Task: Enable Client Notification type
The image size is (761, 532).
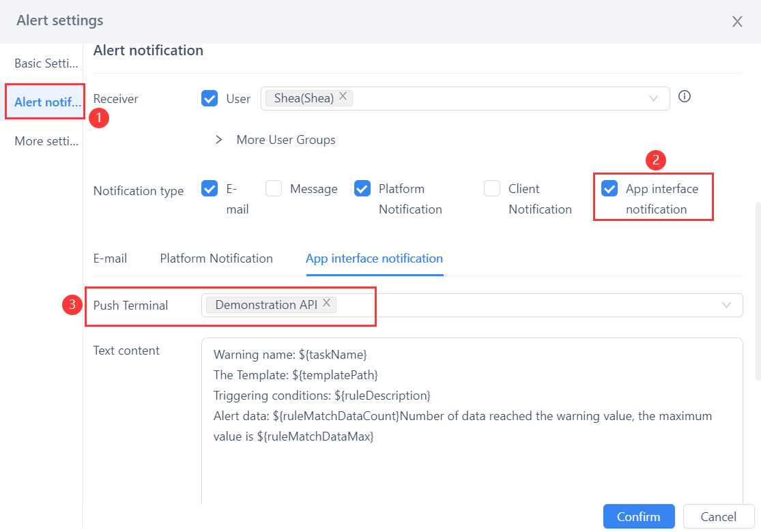Action: pos(492,188)
